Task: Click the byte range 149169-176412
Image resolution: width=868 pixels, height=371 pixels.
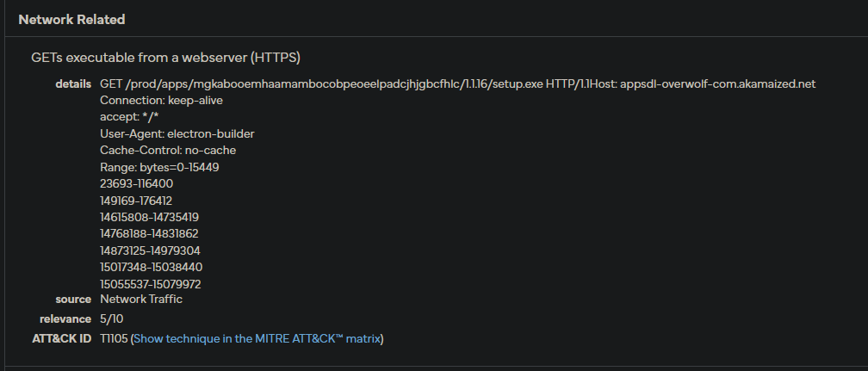Action: click(136, 201)
